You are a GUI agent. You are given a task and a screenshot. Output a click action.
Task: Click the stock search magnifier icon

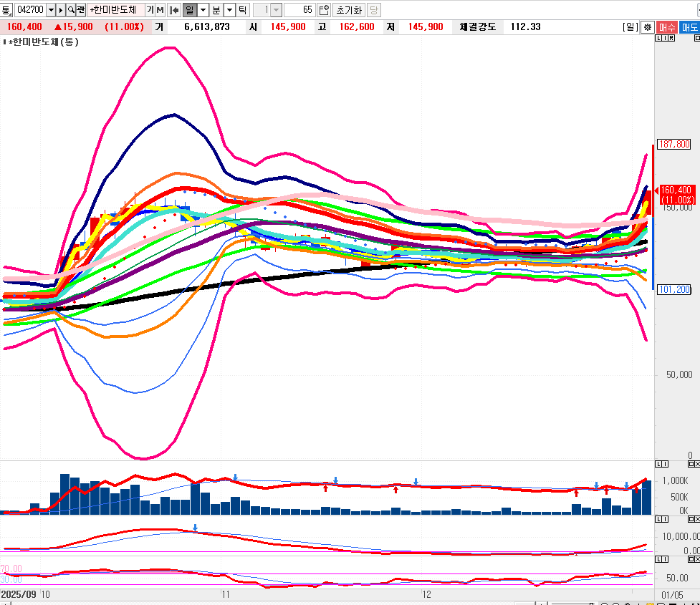tap(71, 10)
